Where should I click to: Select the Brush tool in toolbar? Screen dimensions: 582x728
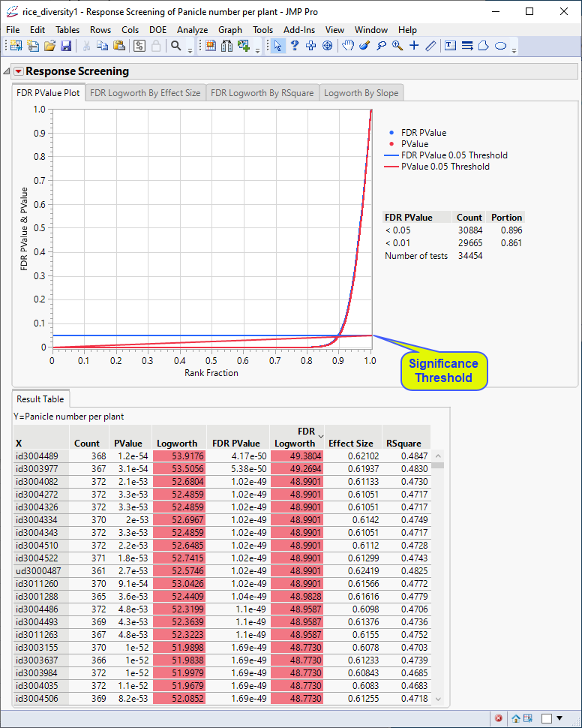pos(364,46)
